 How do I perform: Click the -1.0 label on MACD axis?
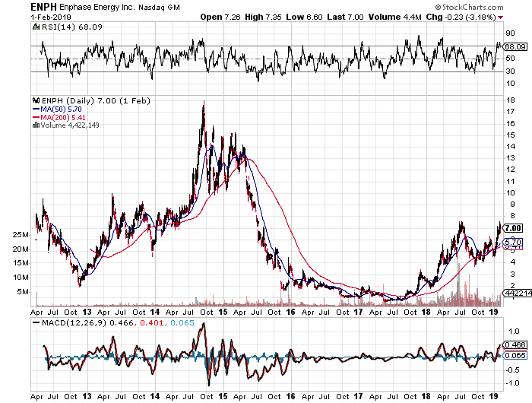click(x=512, y=383)
